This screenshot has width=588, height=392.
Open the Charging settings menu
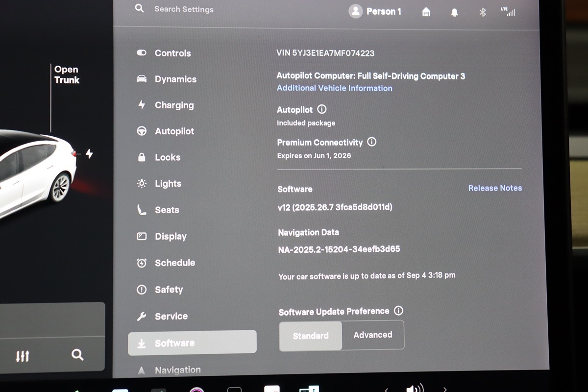tap(174, 105)
